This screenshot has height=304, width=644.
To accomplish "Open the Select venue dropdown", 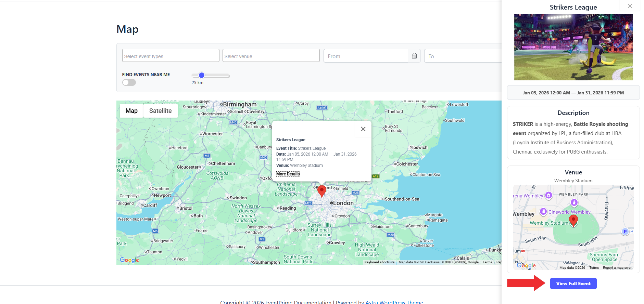I will (x=271, y=56).
